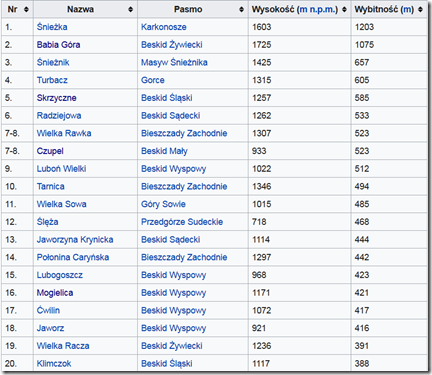Select prominence value 657
The width and height of the screenshot is (432, 375).
tap(362, 62)
